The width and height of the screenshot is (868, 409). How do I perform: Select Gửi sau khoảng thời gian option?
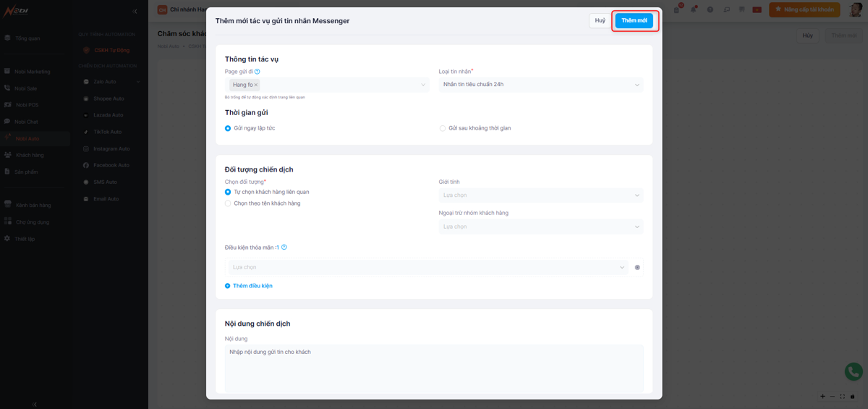point(443,128)
